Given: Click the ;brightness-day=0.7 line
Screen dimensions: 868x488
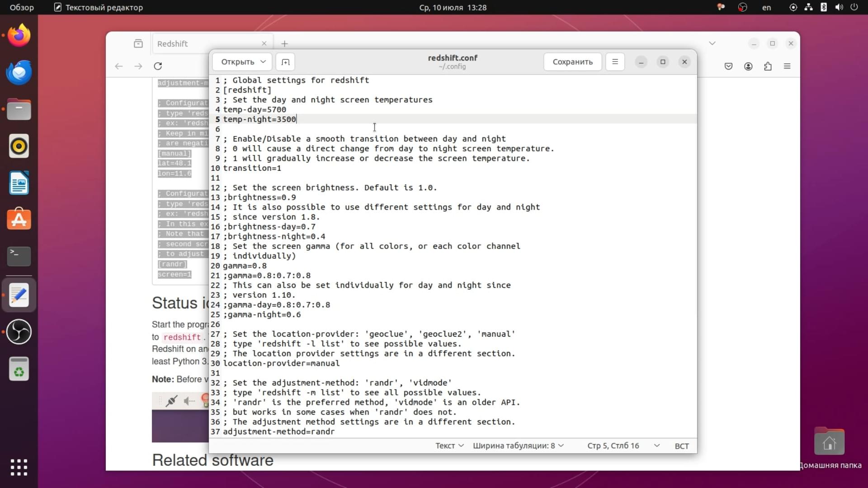Looking at the screenshot, I should point(269,227).
